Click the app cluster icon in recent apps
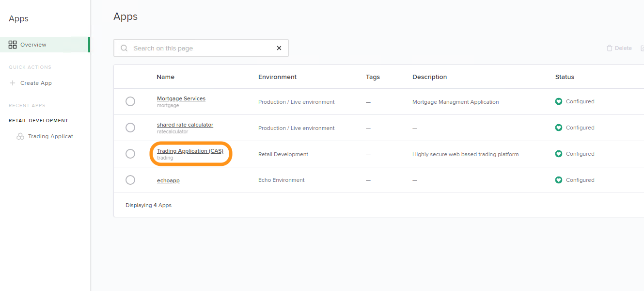This screenshot has height=291, width=644. (20, 137)
